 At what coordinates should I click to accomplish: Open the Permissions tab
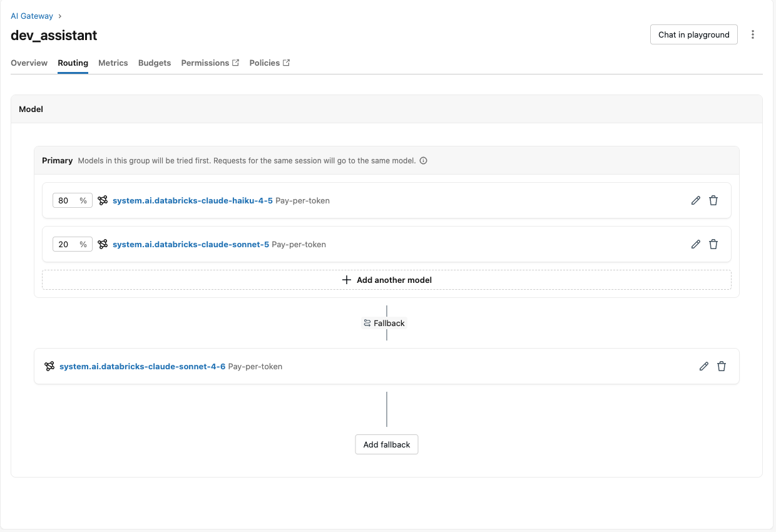click(210, 63)
